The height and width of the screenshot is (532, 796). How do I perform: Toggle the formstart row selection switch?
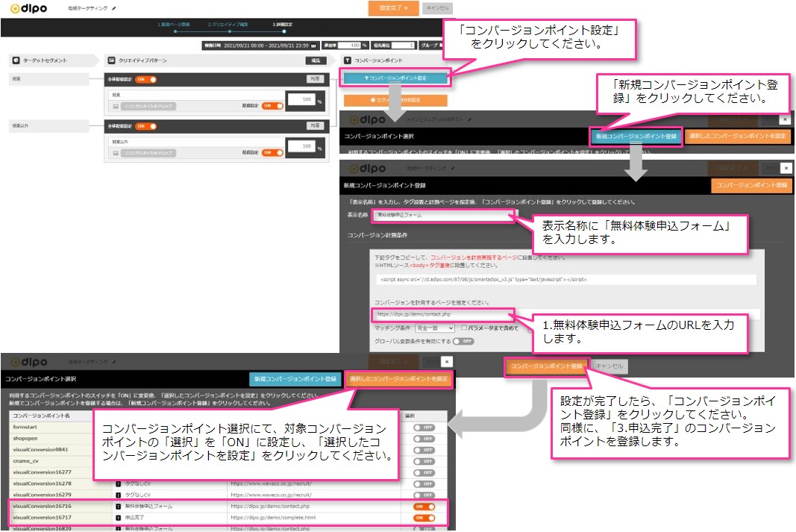click(424, 428)
